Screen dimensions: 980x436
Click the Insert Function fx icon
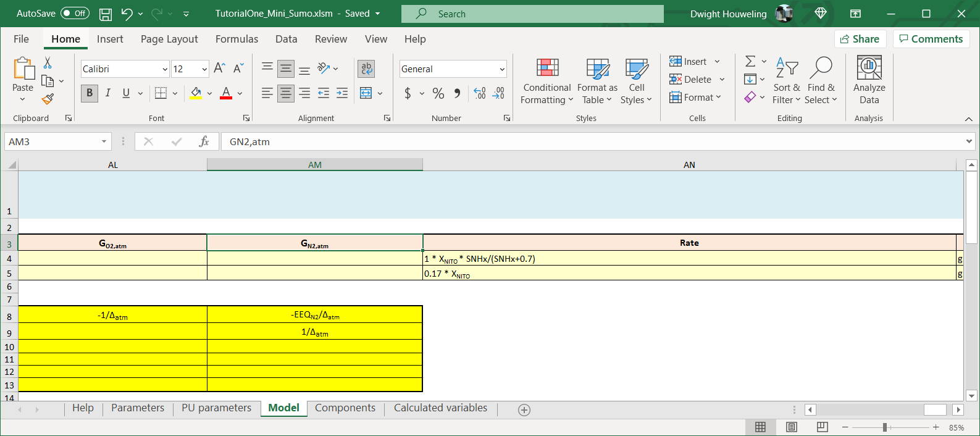click(x=204, y=141)
